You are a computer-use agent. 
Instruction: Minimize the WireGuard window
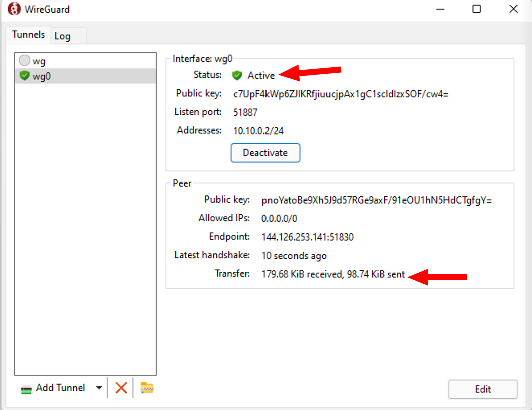(440, 9)
